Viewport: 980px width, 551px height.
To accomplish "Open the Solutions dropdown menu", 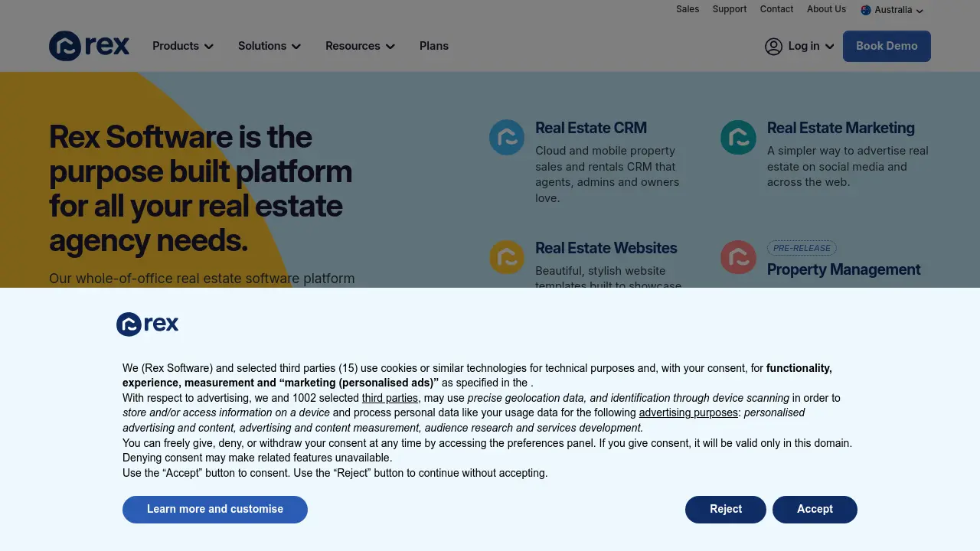I will [269, 46].
